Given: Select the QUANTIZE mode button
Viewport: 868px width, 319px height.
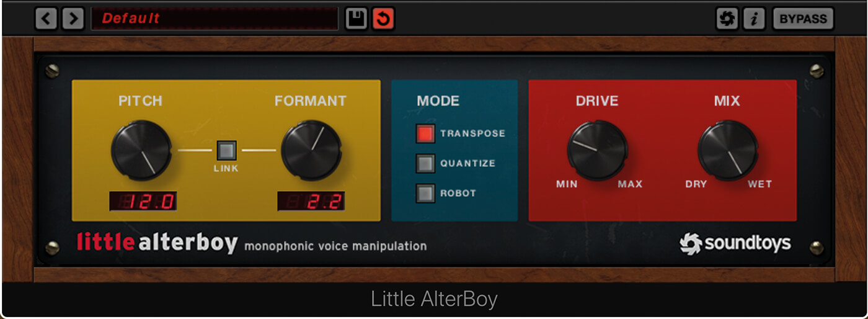Looking at the screenshot, I should point(425,163).
